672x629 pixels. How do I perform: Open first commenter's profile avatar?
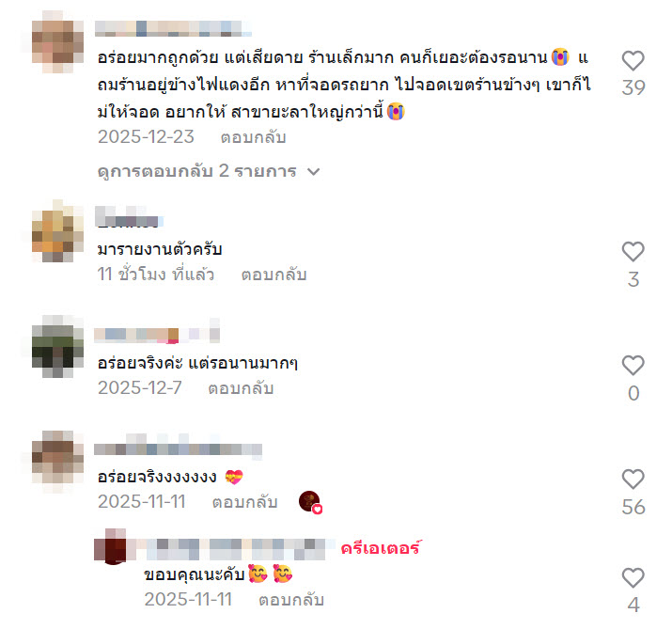(58, 42)
